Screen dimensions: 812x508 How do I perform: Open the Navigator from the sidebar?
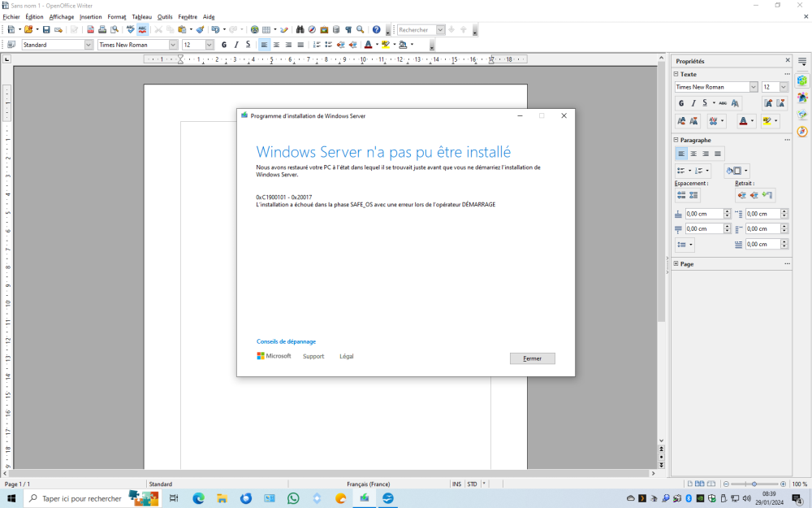coord(802,131)
